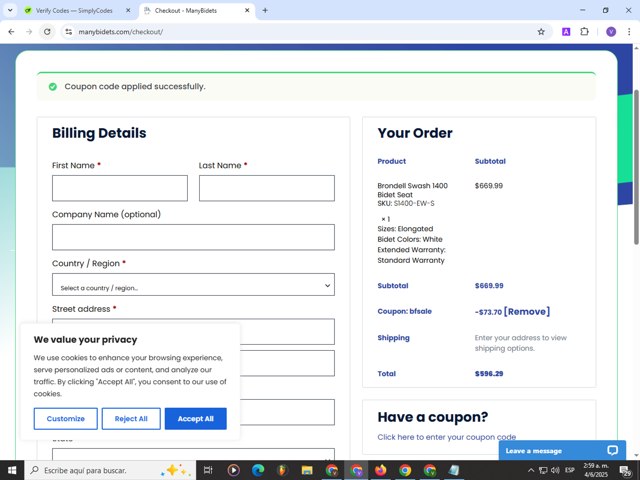Open the volume tray icon

pyautogui.click(x=555, y=470)
